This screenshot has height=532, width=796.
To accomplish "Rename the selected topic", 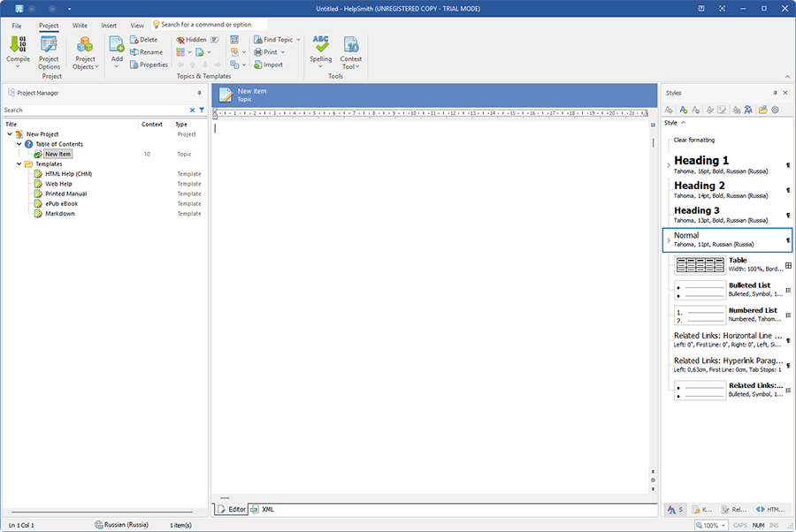I will [146, 52].
